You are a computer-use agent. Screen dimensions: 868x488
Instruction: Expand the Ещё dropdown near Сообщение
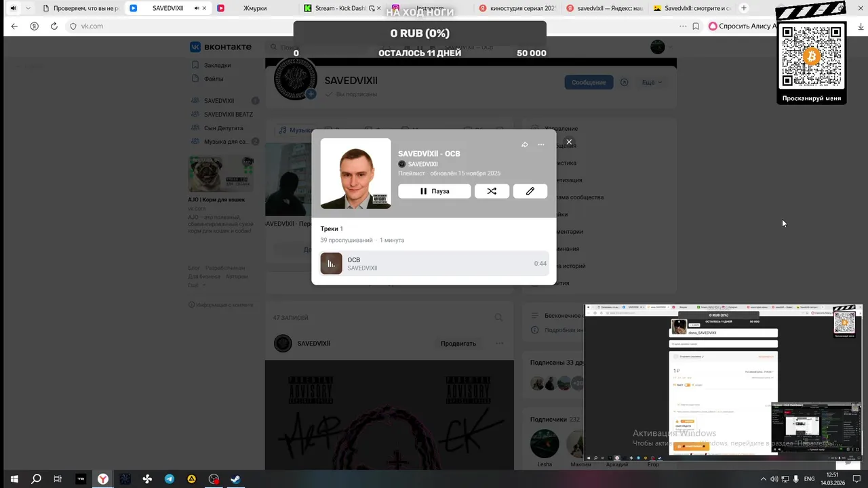click(652, 82)
